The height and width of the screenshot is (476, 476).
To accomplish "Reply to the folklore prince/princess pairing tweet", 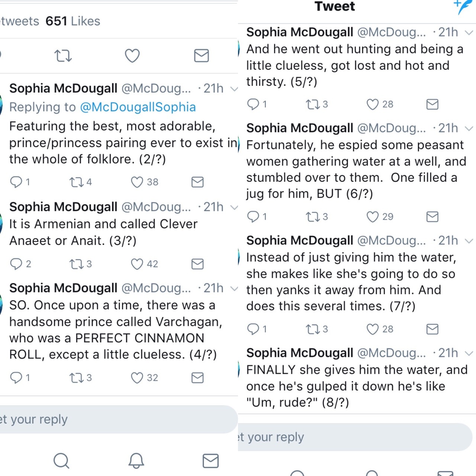I will click(x=16, y=182).
